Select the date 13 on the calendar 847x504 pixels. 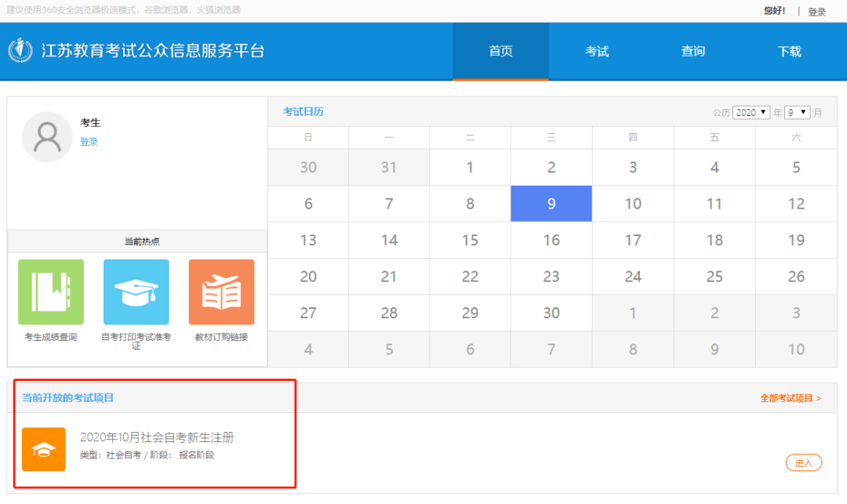pyautogui.click(x=308, y=240)
